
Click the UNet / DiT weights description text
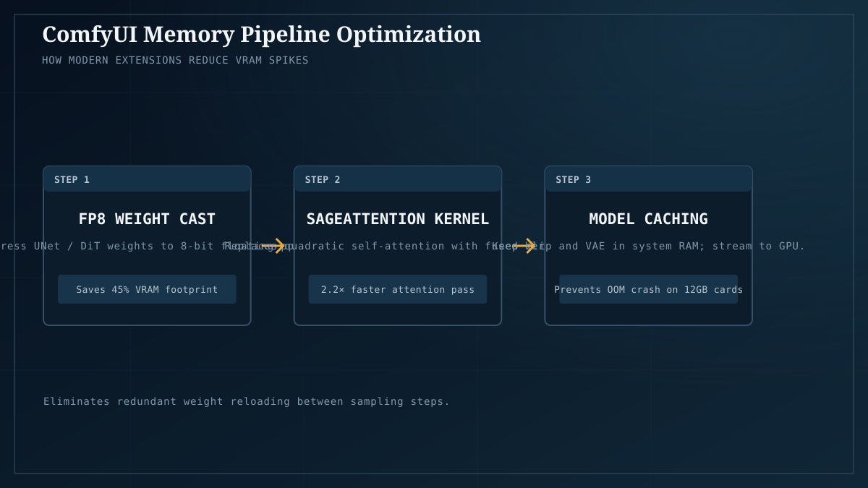(x=147, y=246)
